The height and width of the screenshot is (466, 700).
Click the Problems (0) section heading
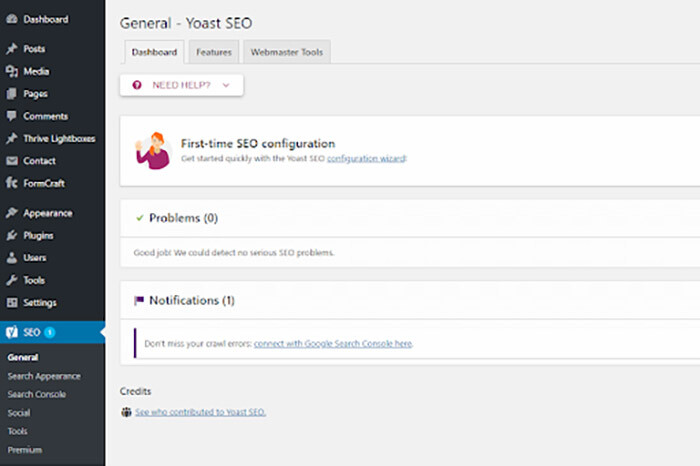[x=183, y=218]
